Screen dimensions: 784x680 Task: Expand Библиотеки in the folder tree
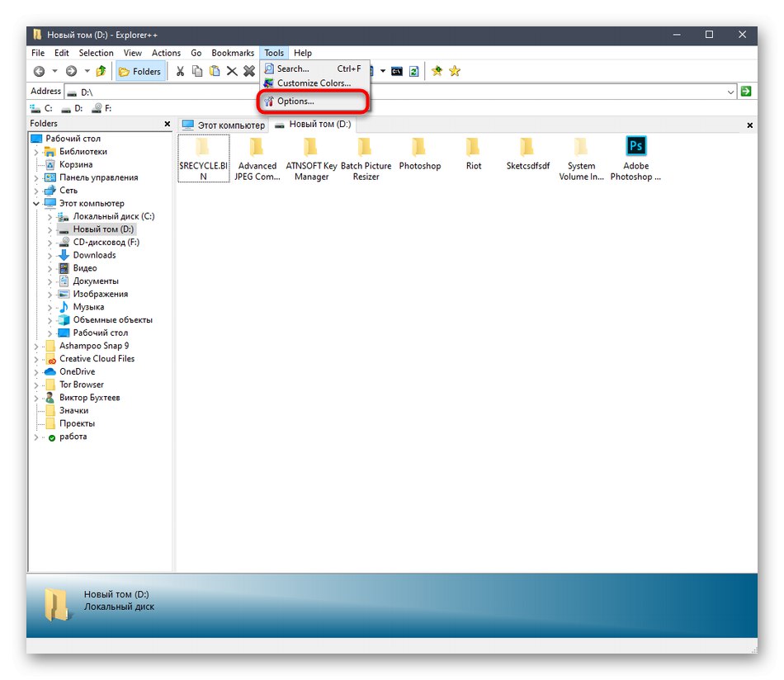tap(36, 152)
